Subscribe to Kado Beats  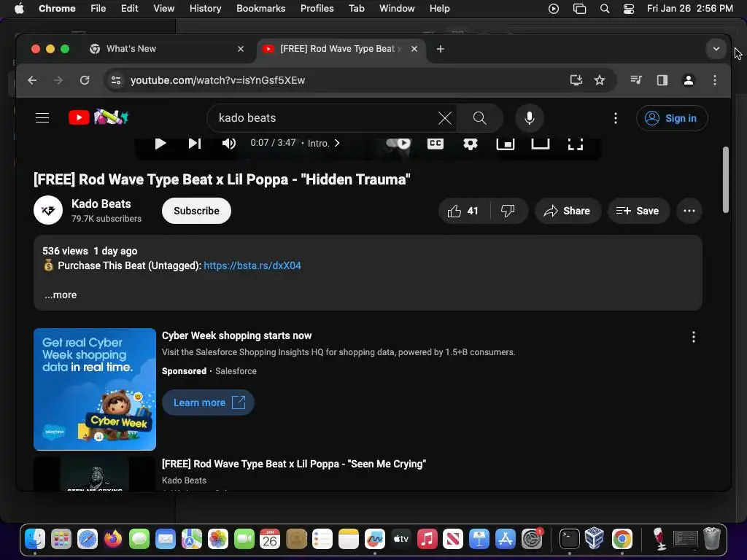pos(196,211)
